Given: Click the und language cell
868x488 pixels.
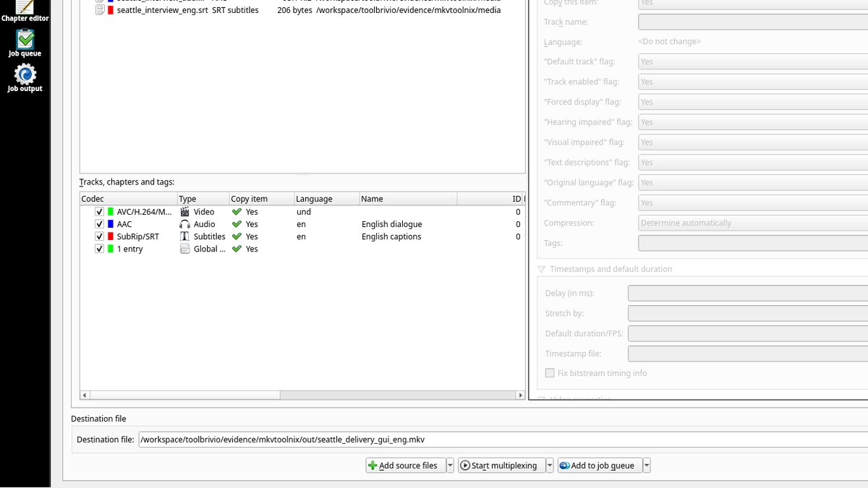Looking at the screenshot, I should [304, 212].
